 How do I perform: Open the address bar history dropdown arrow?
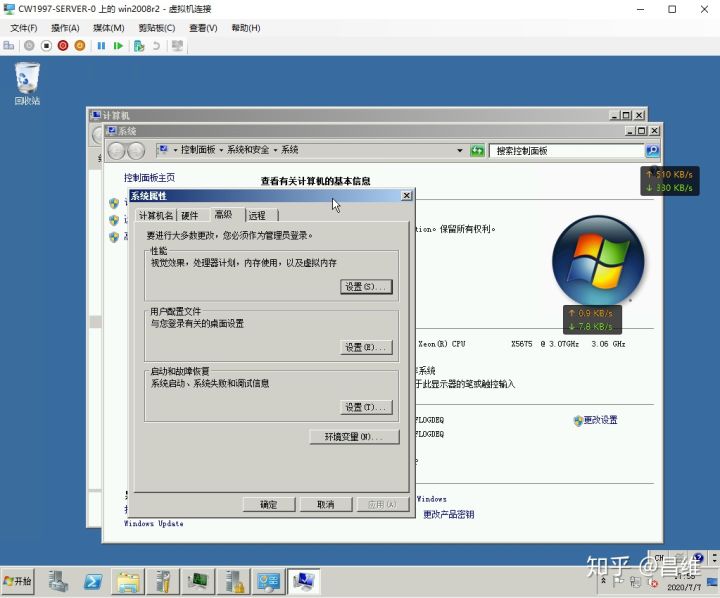point(460,150)
